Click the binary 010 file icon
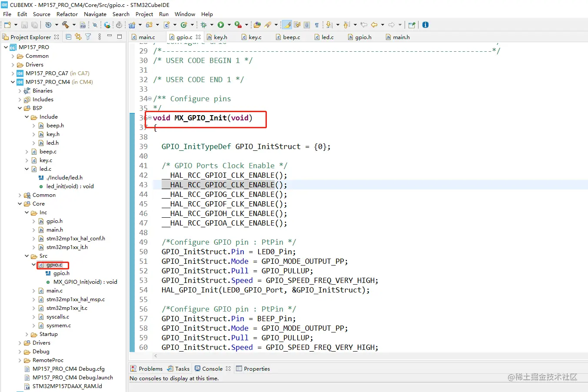Viewport: 588px width, 392px height. point(83,25)
